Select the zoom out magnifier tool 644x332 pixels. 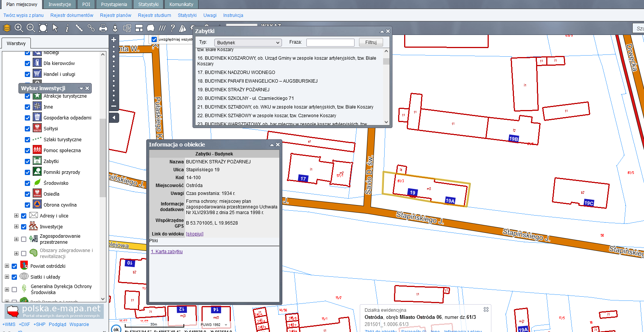pyautogui.click(x=31, y=28)
